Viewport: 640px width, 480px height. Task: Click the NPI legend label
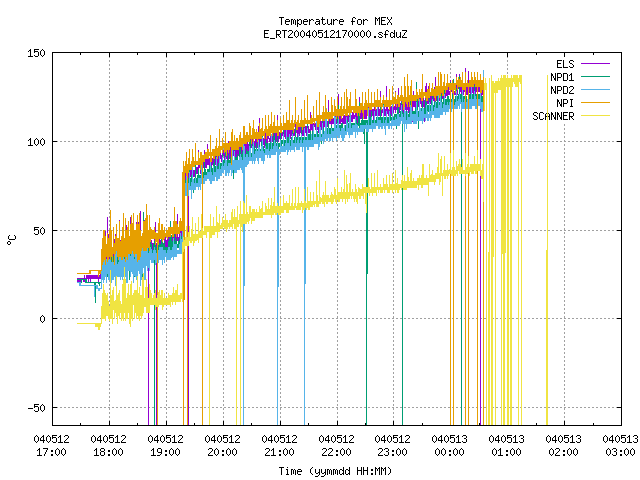pos(565,103)
